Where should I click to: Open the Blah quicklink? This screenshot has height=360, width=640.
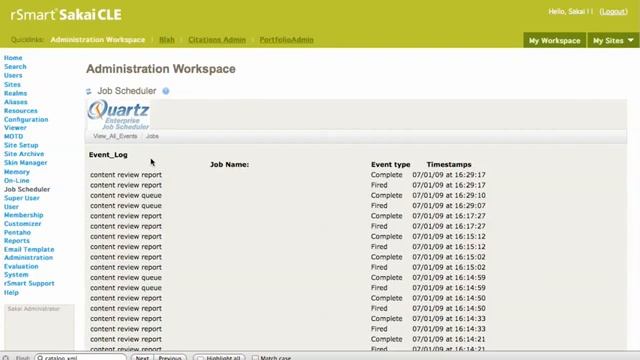(167, 40)
